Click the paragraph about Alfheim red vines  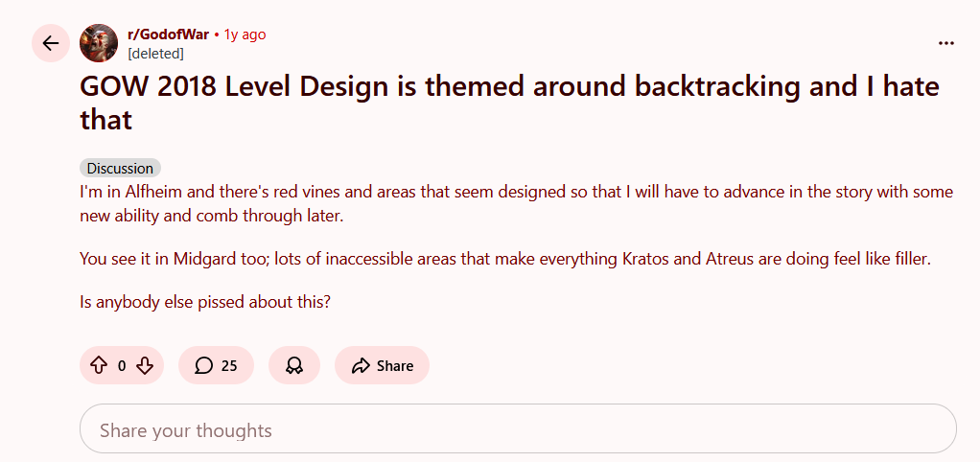point(516,203)
